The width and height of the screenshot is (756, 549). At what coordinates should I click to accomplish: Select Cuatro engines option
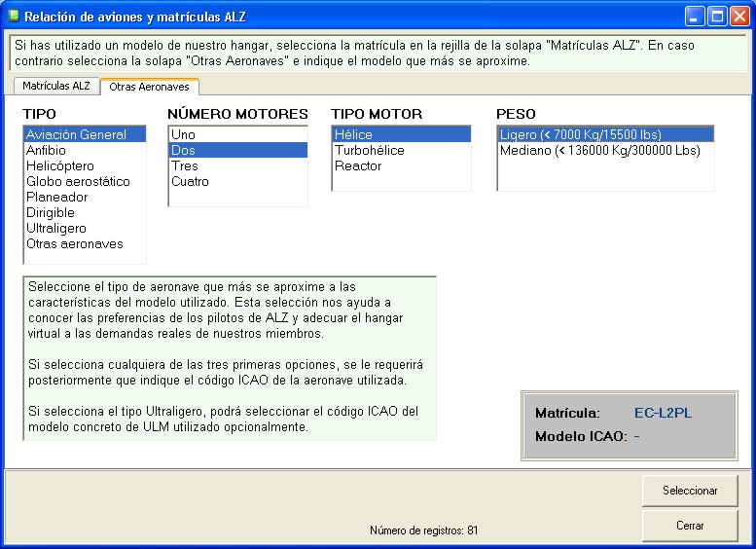[x=238, y=181]
